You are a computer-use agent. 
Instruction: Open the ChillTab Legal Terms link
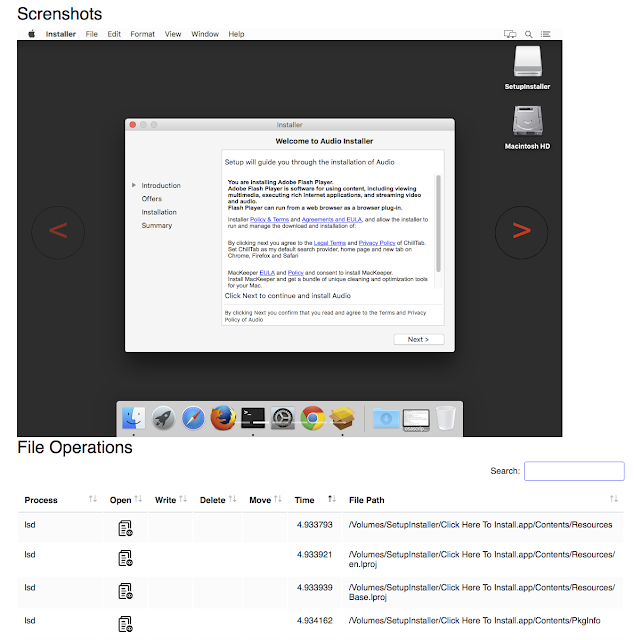[329, 243]
